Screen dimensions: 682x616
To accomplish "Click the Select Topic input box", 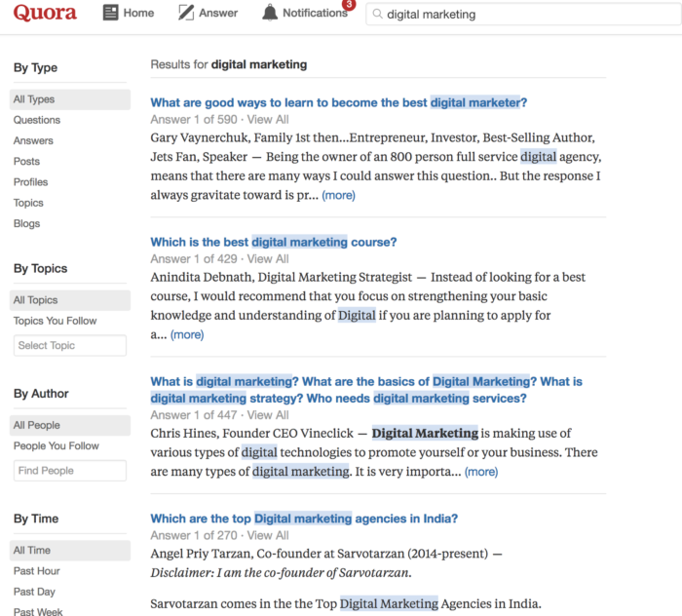I will 70,345.
